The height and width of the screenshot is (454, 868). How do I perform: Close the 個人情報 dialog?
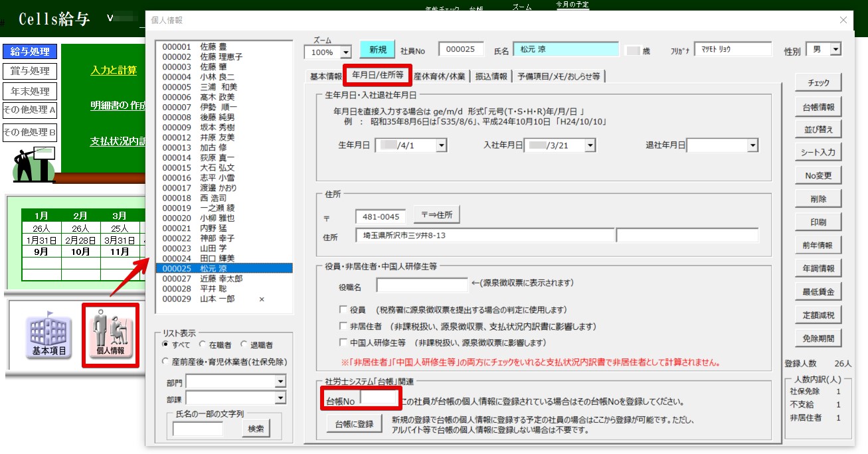(x=843, y=21)
